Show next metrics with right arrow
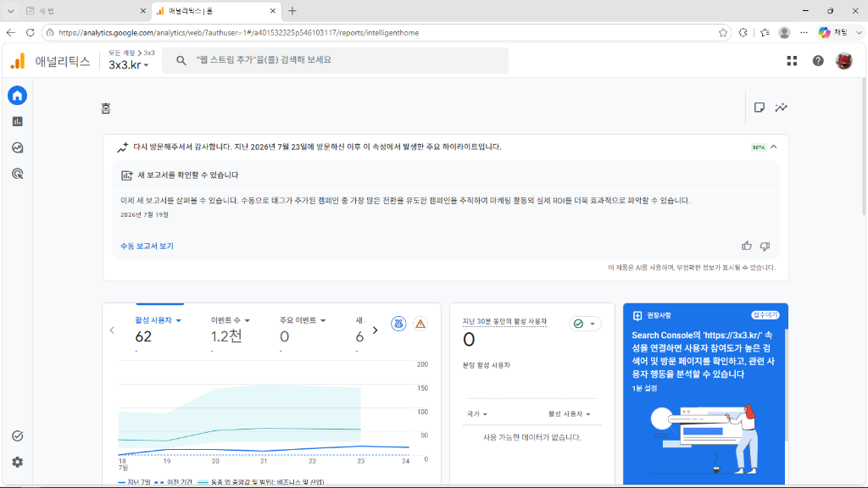 [376, 330]
